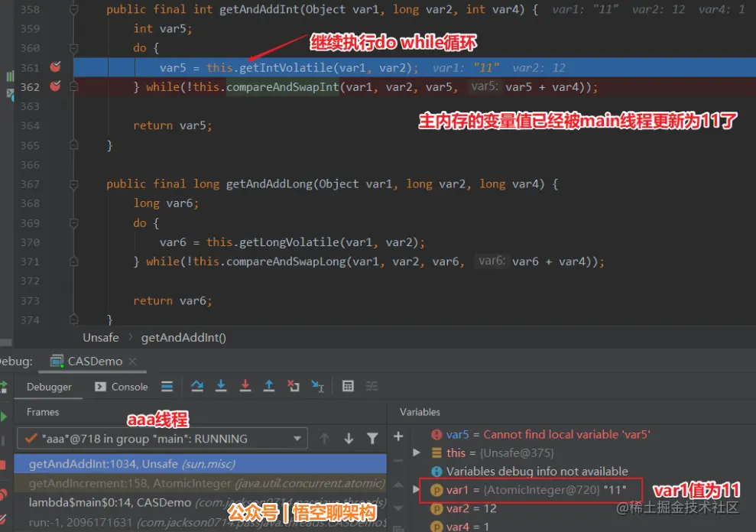Viewport: 756px width, 532px height.
Task: Switch to the Console tab
Action: pos(122,386)
